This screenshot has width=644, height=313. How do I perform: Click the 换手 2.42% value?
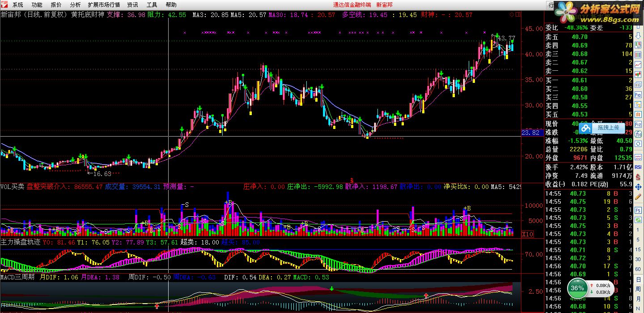pos(579,167)
